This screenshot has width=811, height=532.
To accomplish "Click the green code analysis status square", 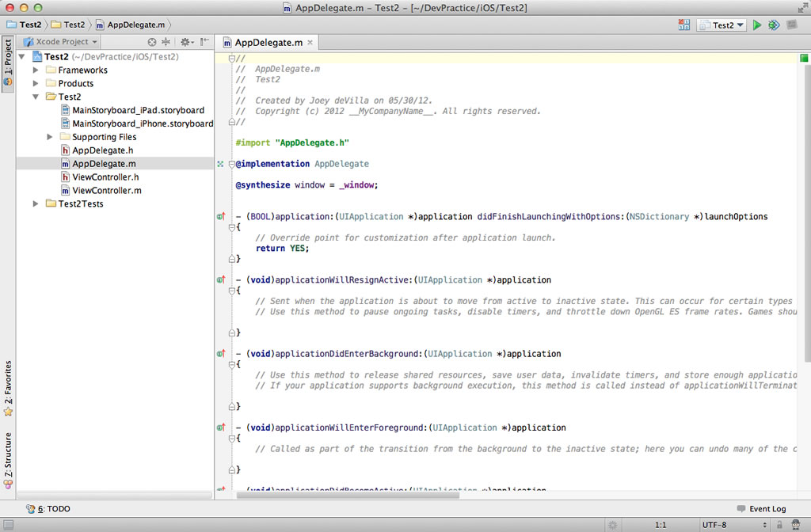I will point(804,58).
